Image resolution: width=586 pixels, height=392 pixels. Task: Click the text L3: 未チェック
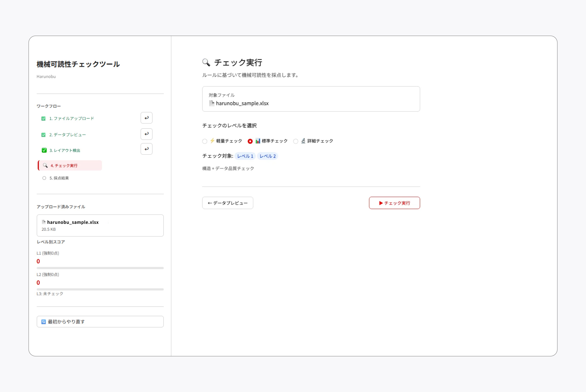pos(50,294)
